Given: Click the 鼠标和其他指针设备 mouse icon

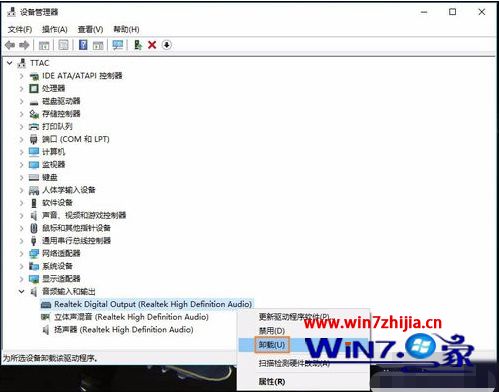Looking at the screenshot, I should click(34, 228).
